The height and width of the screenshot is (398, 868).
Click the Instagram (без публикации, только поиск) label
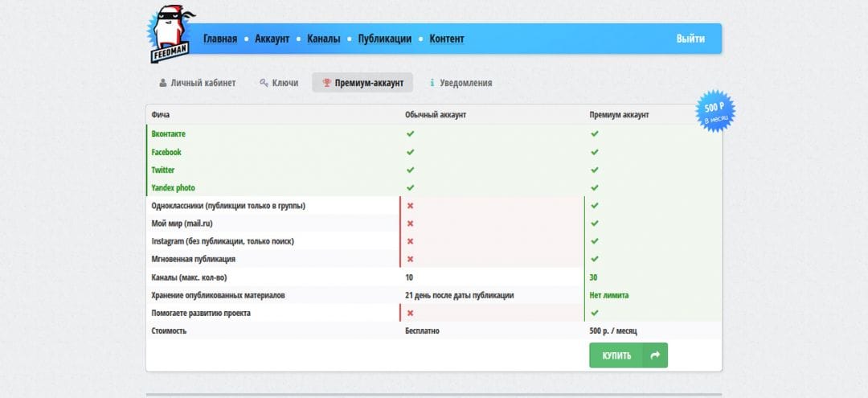223,241
